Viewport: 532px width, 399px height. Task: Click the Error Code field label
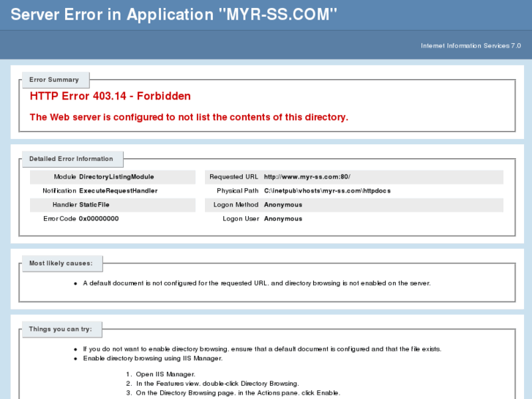coord(59,218)
